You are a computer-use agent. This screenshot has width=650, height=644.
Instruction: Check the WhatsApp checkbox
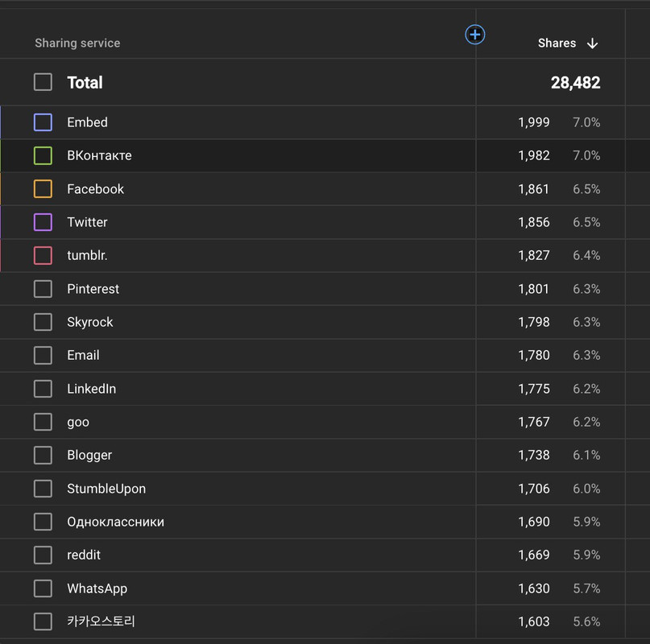(43, 588)
